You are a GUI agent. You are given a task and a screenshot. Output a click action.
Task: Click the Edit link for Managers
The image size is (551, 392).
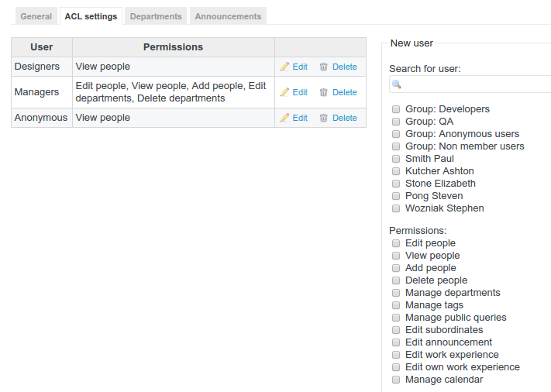pyautogui.click(x=300, y=92)
